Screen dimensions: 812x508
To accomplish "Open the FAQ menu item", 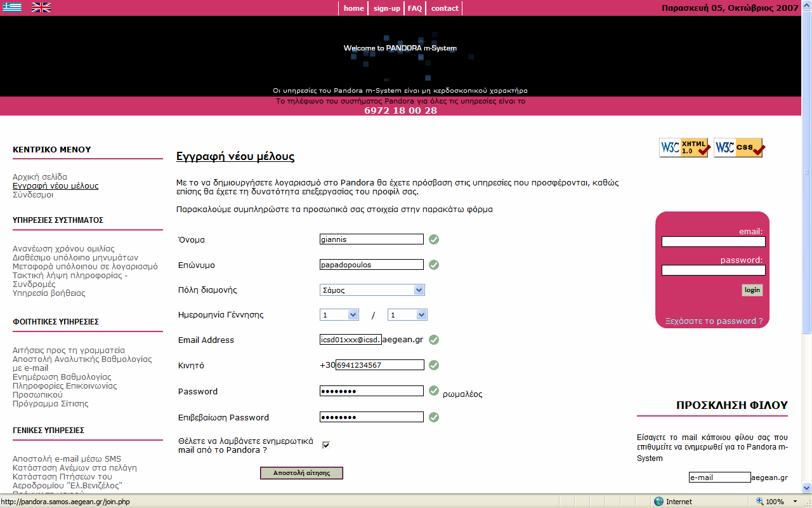I will tap(415, 8).
